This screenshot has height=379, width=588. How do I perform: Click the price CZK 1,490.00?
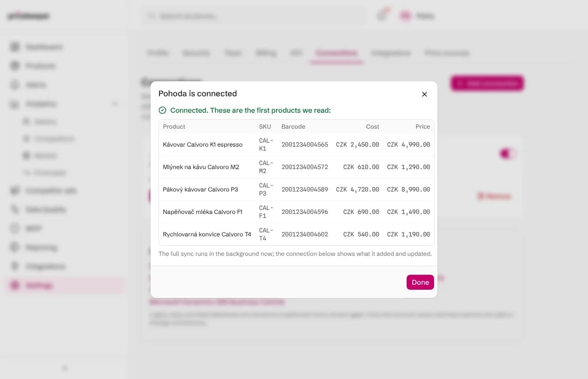pos(409,212)
